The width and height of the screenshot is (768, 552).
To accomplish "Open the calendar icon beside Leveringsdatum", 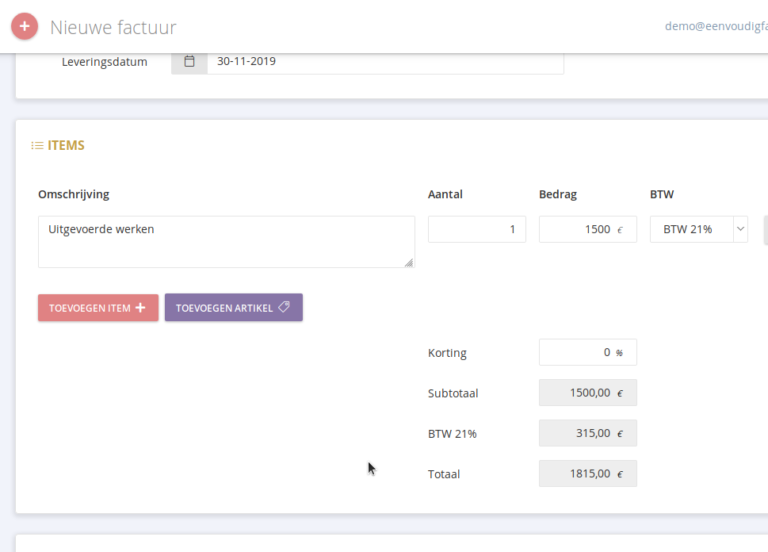I will click(x=189, y=61).
